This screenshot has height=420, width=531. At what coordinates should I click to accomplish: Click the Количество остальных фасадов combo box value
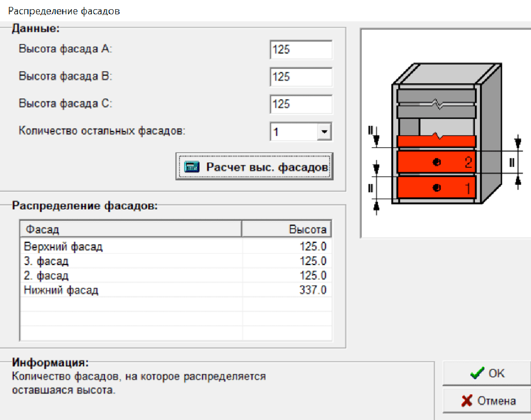(x=293, y=132)
